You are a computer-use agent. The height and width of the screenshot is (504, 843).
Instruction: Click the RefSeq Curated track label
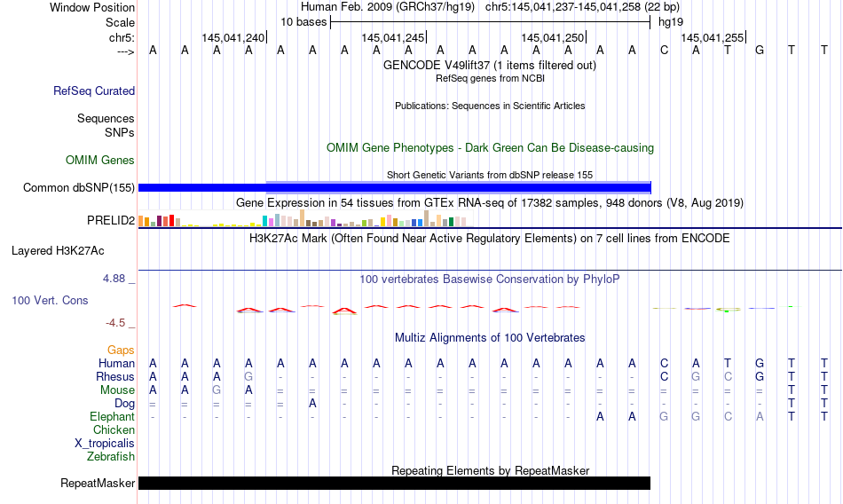click(94, 91)
